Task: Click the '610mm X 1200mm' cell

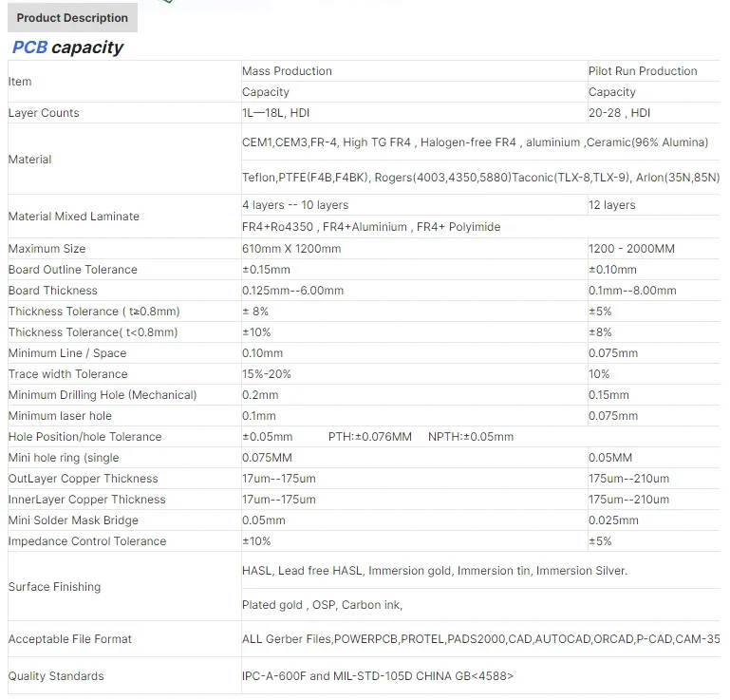Action: pyautogui.click(x=291, y=248)
